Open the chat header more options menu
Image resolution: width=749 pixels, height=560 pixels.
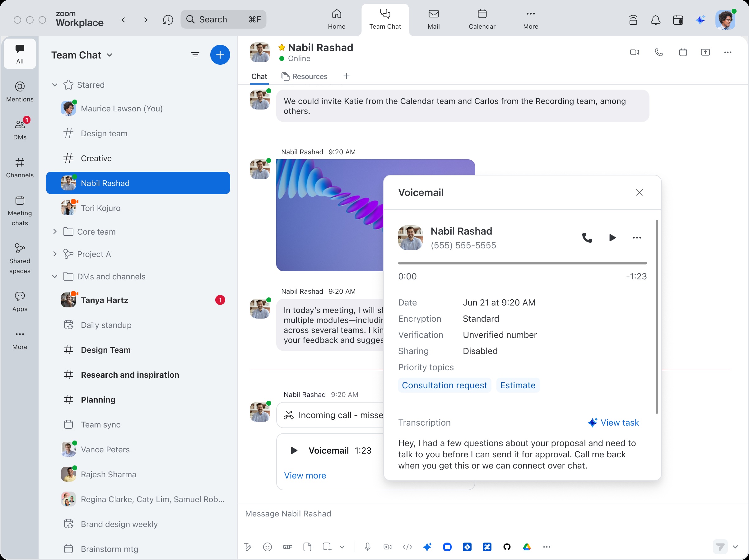pos(728,53)
